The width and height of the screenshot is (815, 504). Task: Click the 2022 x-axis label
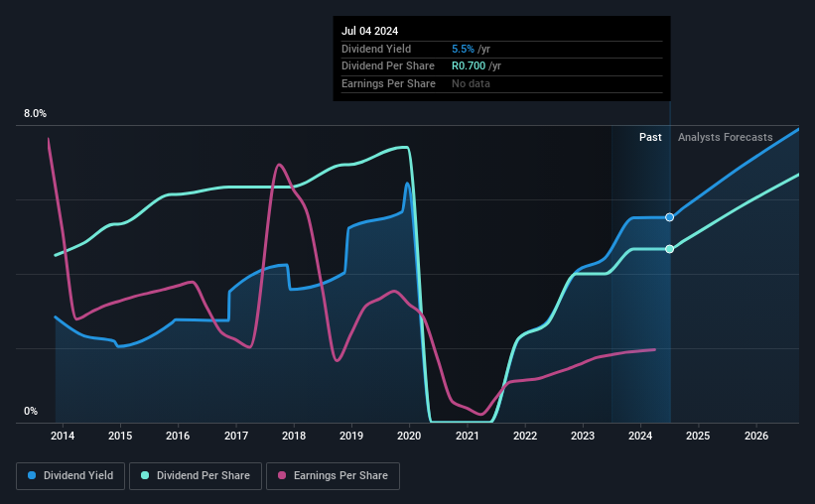[525, 436]
